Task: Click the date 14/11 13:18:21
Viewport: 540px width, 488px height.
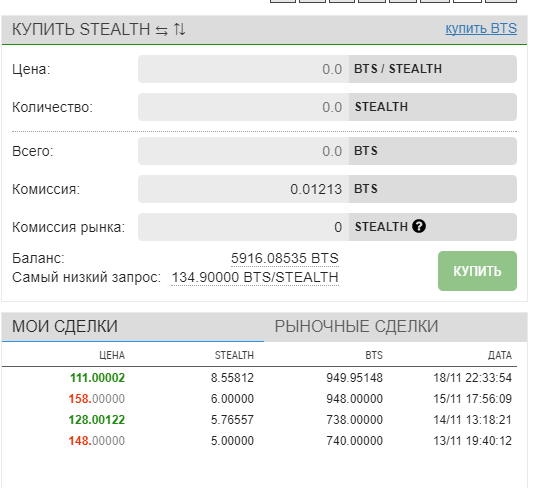Action: pos(472,420)
